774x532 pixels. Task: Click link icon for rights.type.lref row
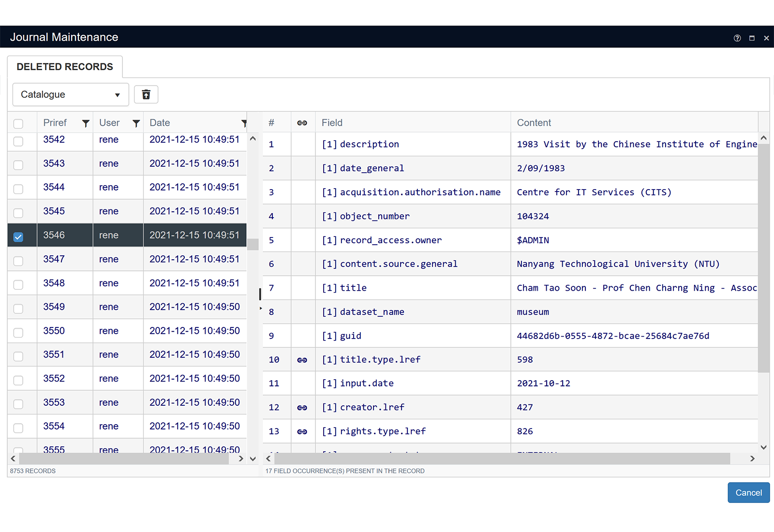[x=302, y=431]
